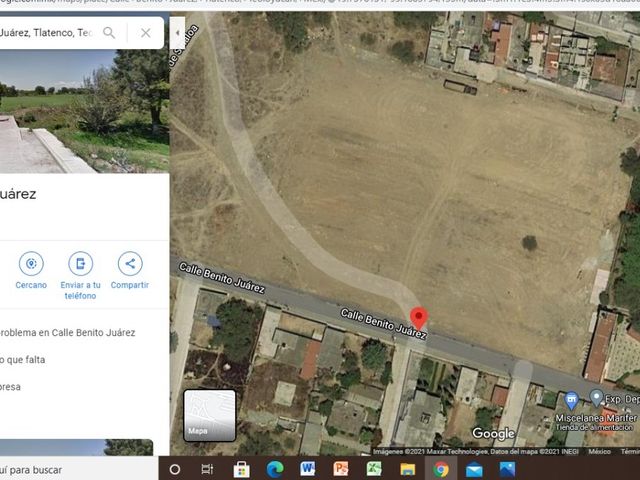
Task: Click the Calle Benito Juárez label at the street's west end
Action: click(222, 278)
